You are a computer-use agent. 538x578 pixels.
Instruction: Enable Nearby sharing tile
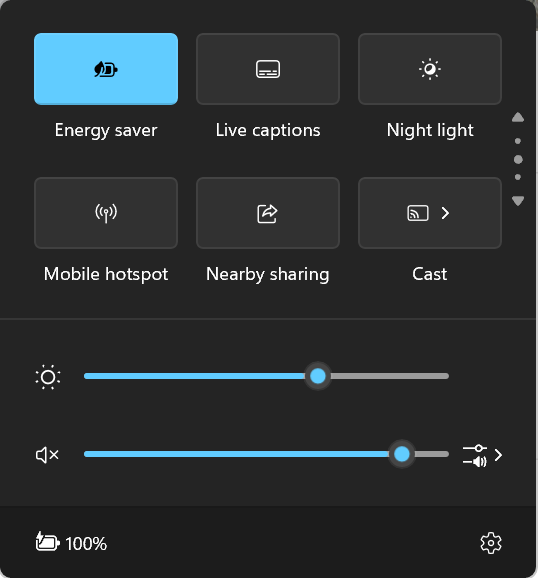[268, 213]
